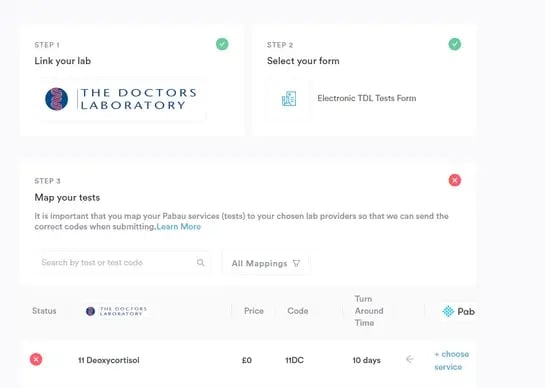Click the search by test code field
The image size is (545, 388).
[123, 262]
